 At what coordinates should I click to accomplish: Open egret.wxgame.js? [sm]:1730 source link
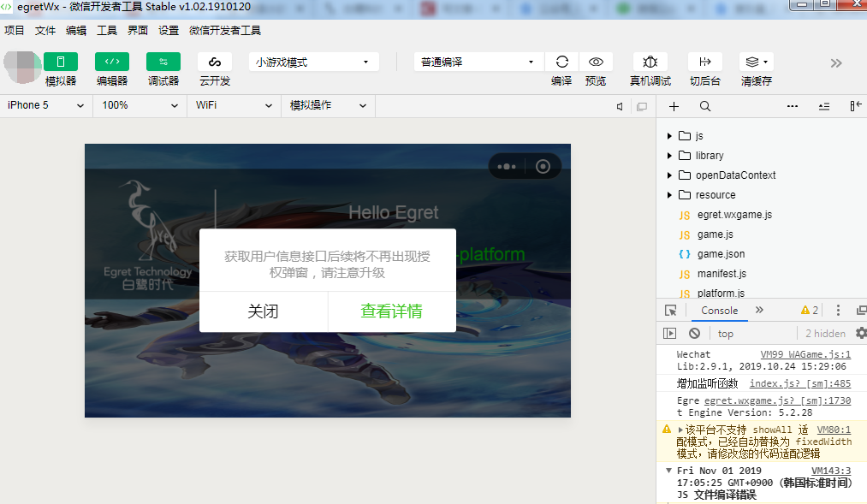[777, 400]
